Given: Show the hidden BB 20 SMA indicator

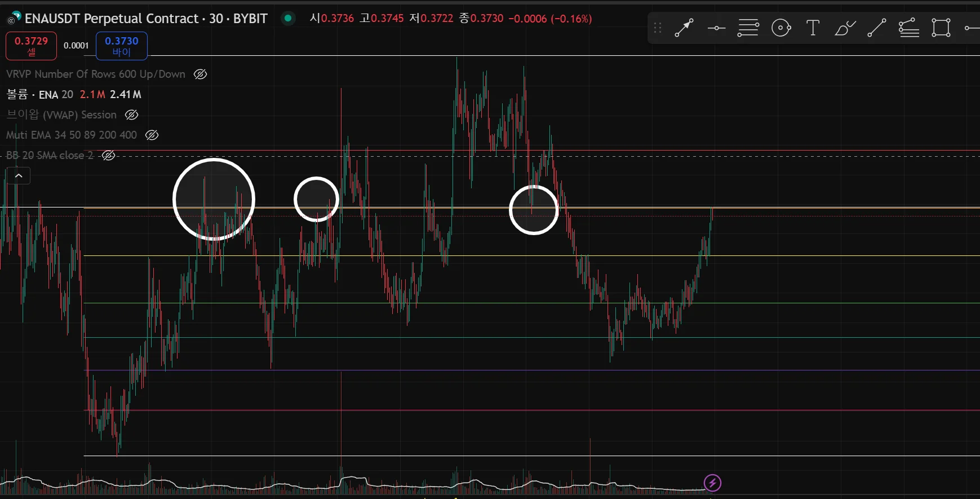Looking at the screenshot, I should coord(108,155).
